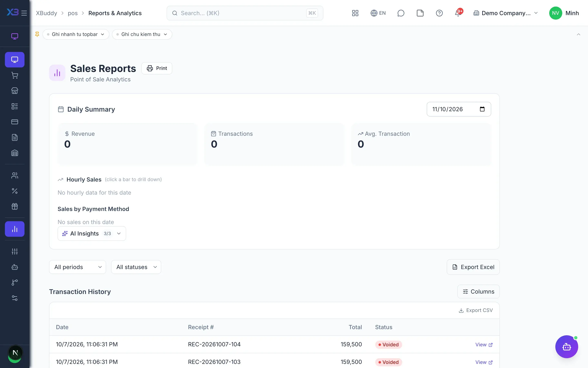
Task: Click the Export CSV link
Action: pos(476,310)
